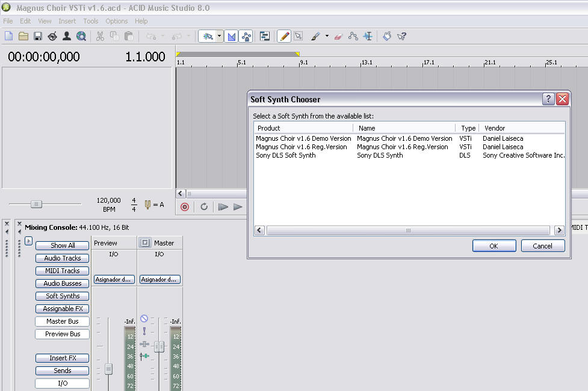The width and height of the screenshot is (588, 391).
Task: Open the Paint tool dropdown arrow
Action: [x=327, y=36]
